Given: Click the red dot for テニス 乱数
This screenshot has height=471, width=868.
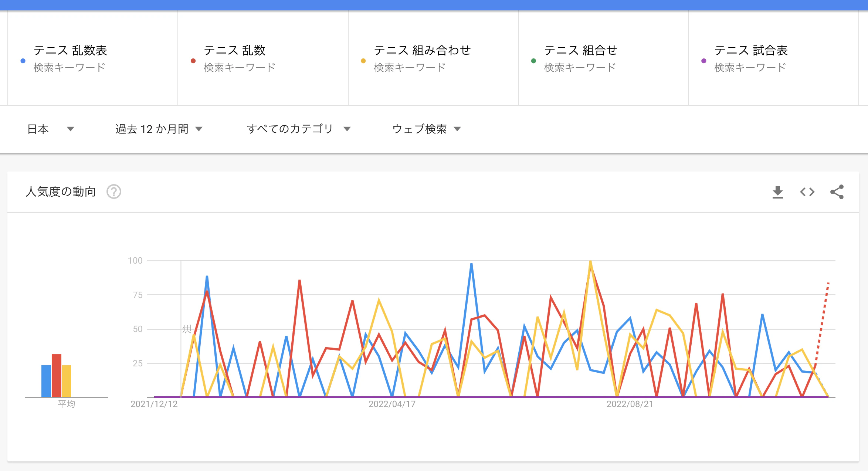Looking at the screenshot, I should 193,61.
